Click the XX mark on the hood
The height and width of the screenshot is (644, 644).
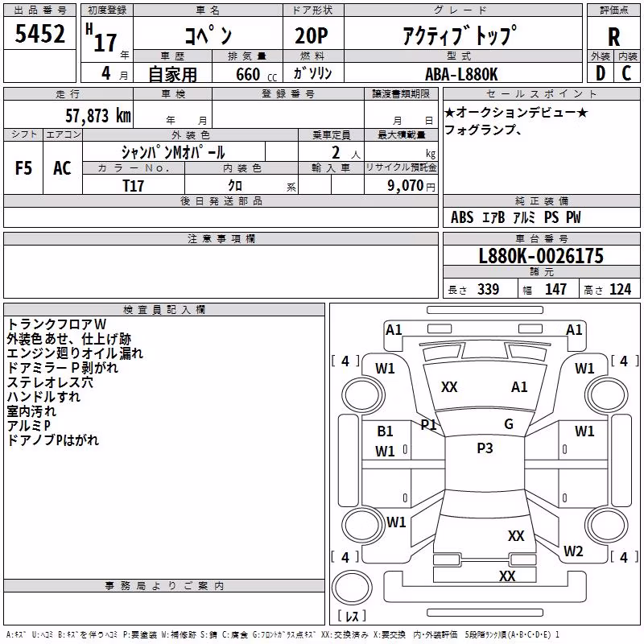pos(449,387)
